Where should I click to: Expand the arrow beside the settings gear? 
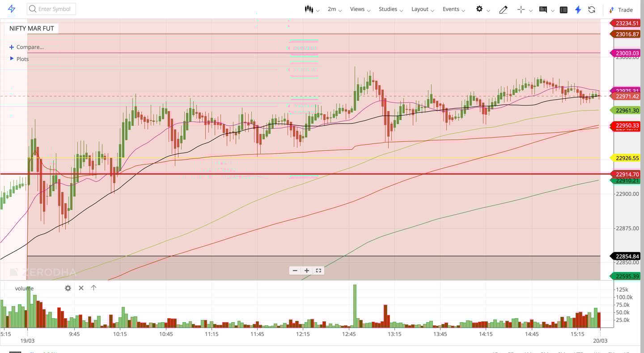click(x=488, y=10)
